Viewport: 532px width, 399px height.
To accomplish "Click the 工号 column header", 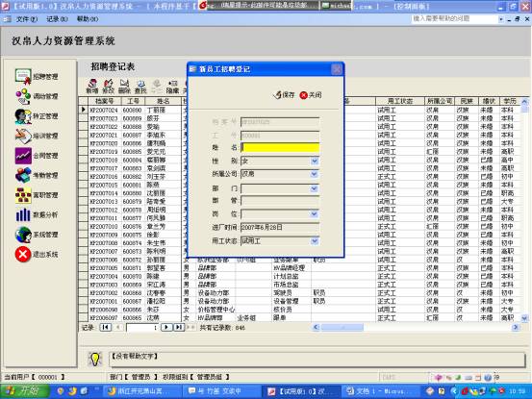I will pos(133,101).
